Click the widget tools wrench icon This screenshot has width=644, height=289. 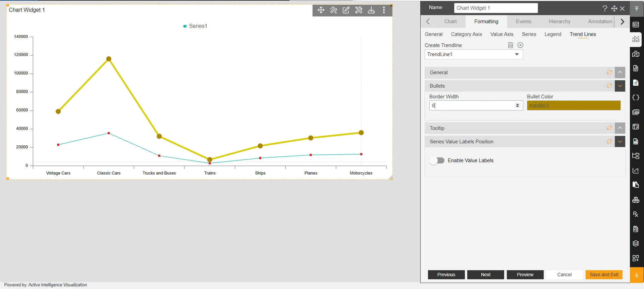click(359, 10)
